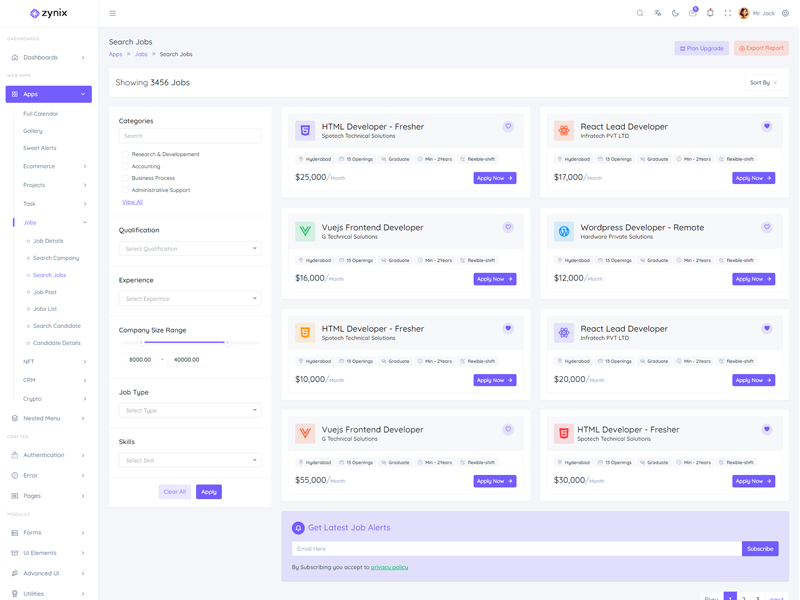Favorite the Wordpress Developer - Remote job

click(x=767, y=227)
